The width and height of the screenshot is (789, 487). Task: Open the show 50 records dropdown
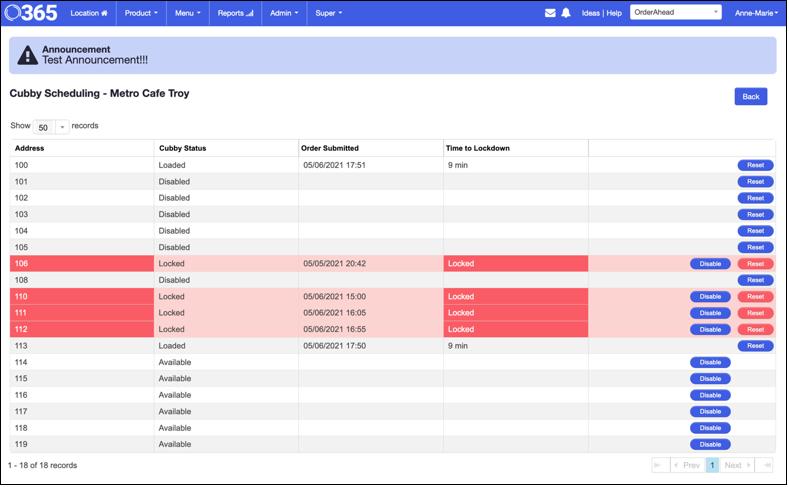click(x=51, y=127)
